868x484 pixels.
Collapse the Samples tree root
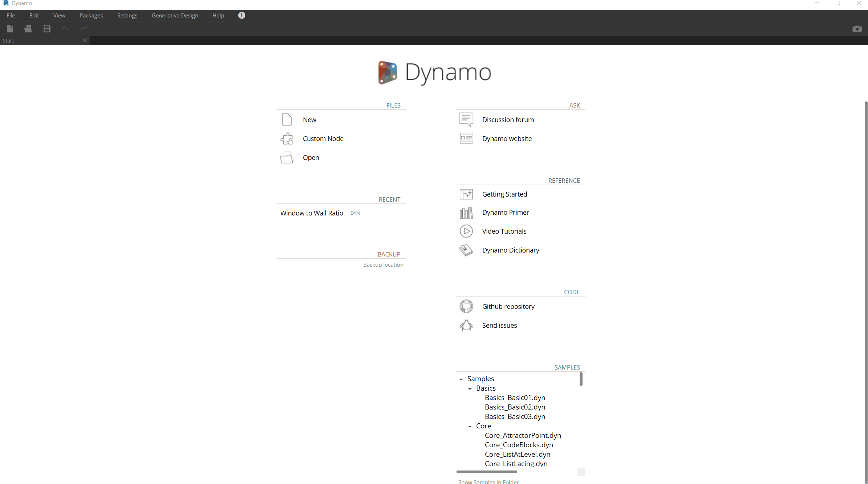coord(461,379)
